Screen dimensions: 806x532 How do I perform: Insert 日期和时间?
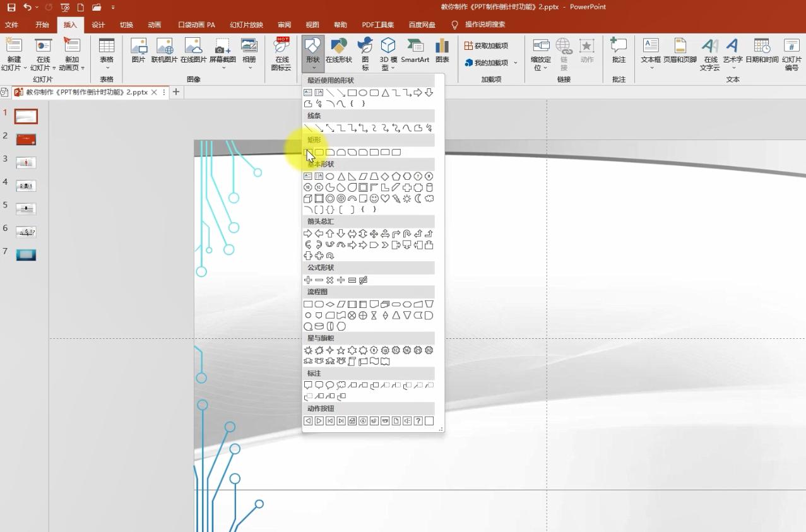[x=762, y=50]
